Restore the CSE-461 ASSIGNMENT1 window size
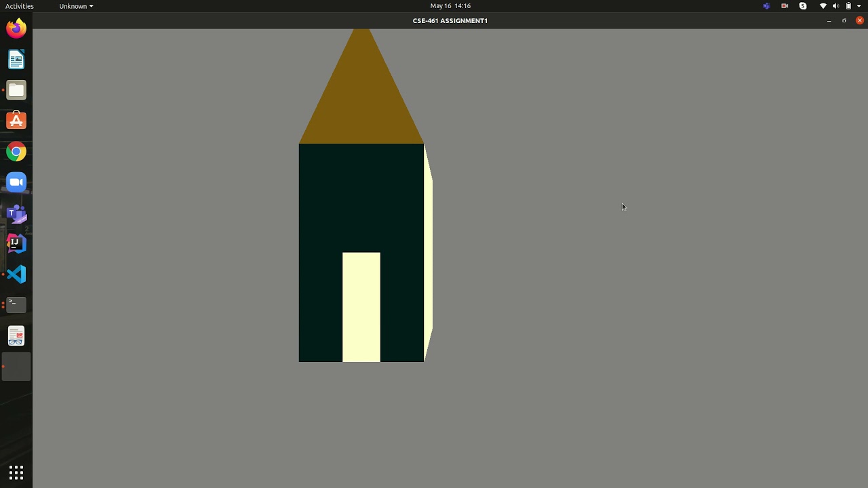Image resolution: width=868 pixels, height=488 pixels. pyautogui.click(x=844, y=21)
